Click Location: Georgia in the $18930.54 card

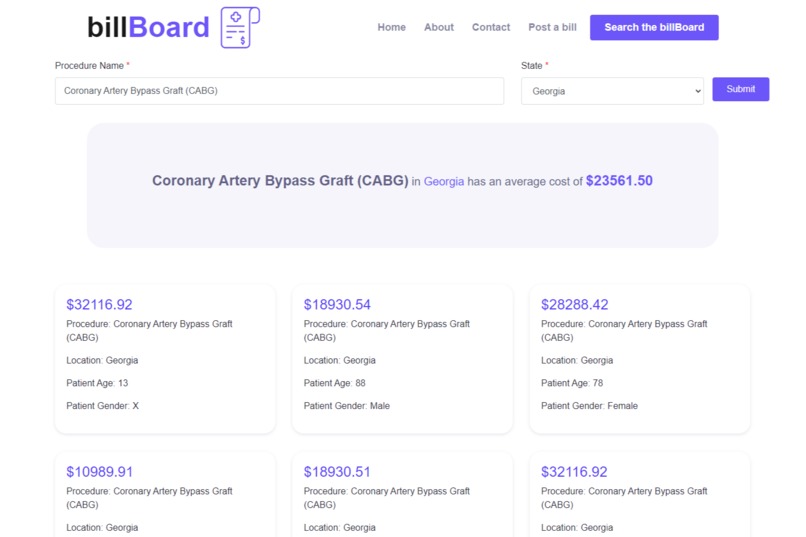coord(339,360)
